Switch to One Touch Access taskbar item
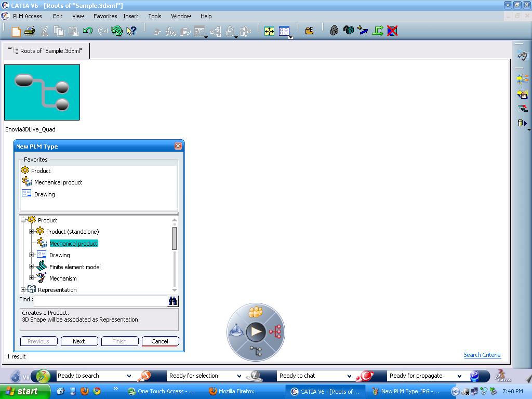 click(x=162, y=392)
